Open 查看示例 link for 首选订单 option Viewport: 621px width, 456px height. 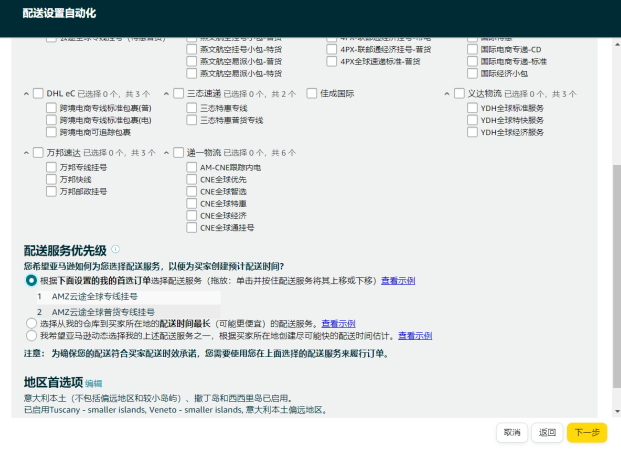(398, 280)
